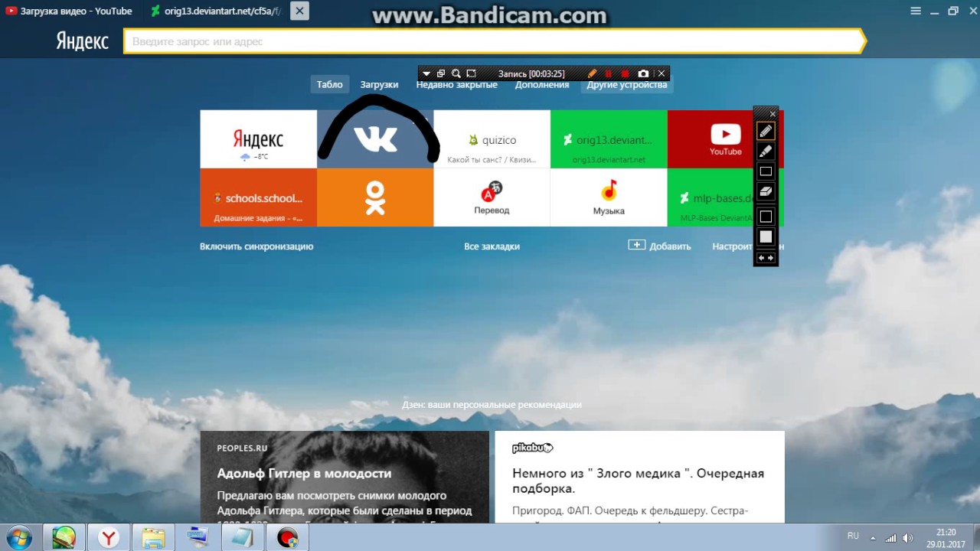Click the notepad-like taskbar icon
Image resolution: width=980 pixels, height=551 pixels.
[x=243, y=538]
